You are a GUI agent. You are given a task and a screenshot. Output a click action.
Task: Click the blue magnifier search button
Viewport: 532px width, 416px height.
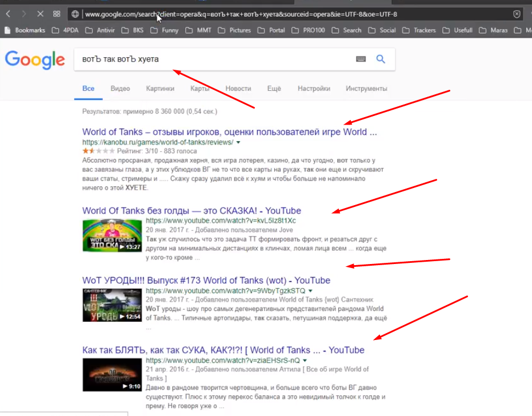tap(381, 59)
